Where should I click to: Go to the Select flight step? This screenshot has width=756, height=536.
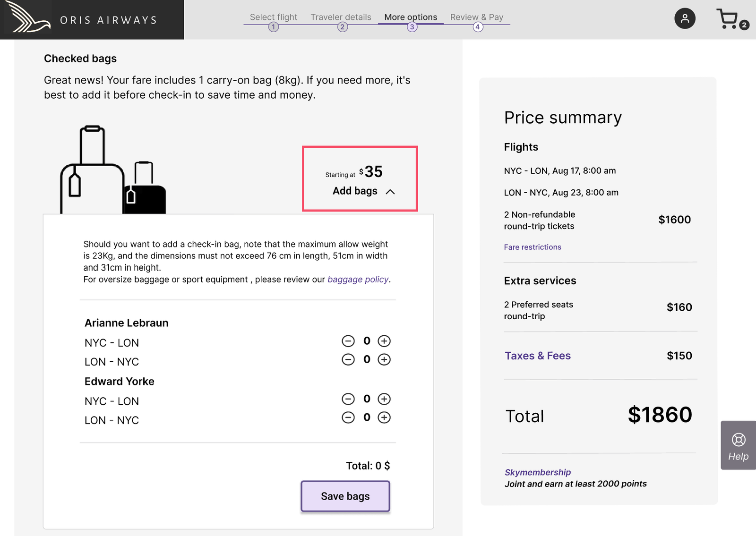point(273,17)
